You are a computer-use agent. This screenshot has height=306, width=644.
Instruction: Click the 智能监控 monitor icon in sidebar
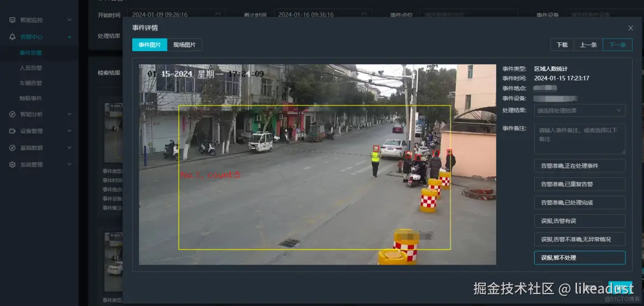click(13, 20)
